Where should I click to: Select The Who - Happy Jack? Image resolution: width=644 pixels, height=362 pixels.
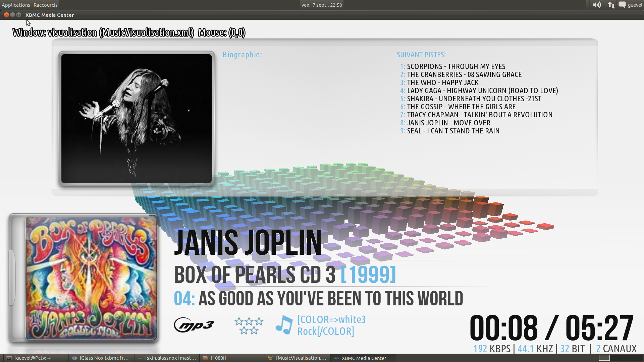(x=439, y=82)
